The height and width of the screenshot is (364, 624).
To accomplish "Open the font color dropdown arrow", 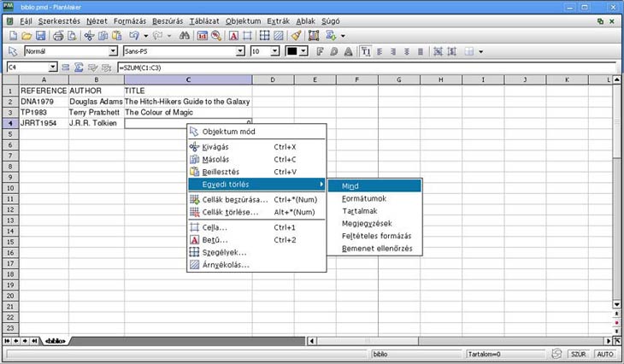I will tap(303, 51).
